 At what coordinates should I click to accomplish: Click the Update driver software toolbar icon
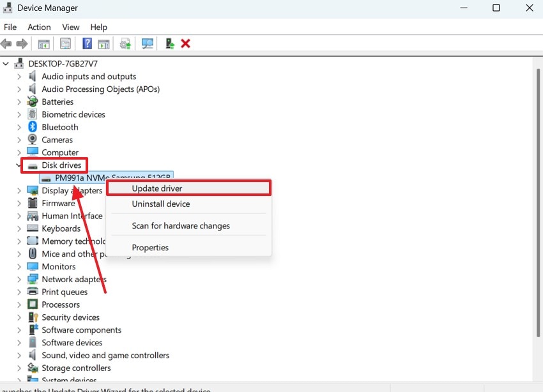(x=125, y=44)
